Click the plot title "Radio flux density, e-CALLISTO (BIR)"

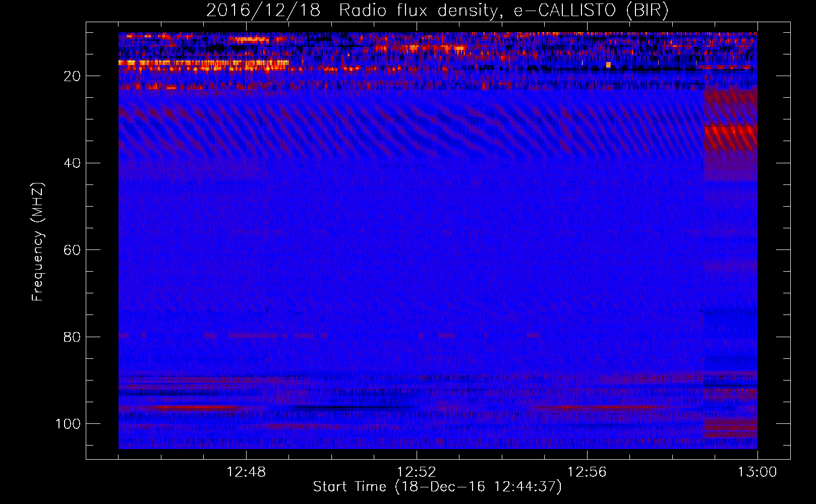pos(503,11)
